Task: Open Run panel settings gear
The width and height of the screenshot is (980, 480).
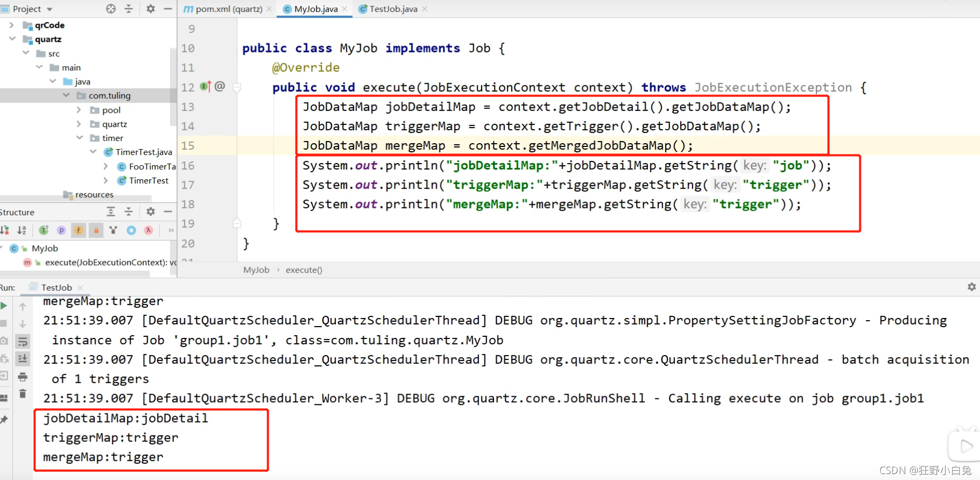Action: tap(971, 287)
